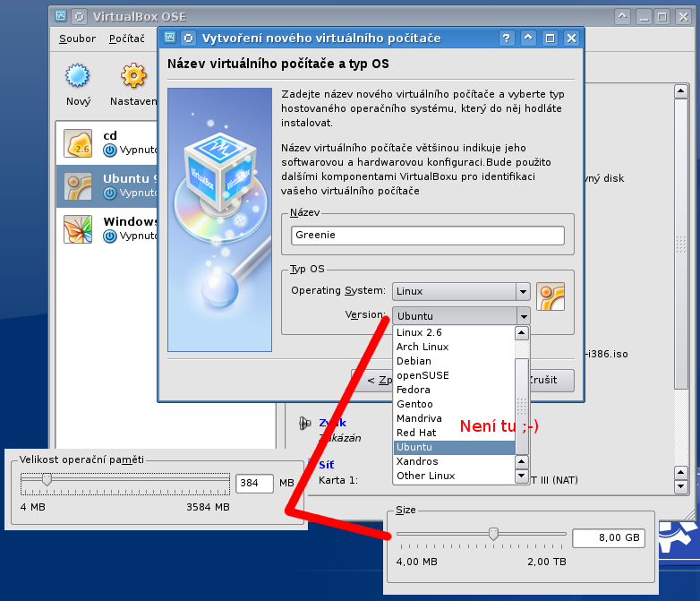Click the memory size slider handle
This screenshot has height=601, width=700.
tap(47, 479)
